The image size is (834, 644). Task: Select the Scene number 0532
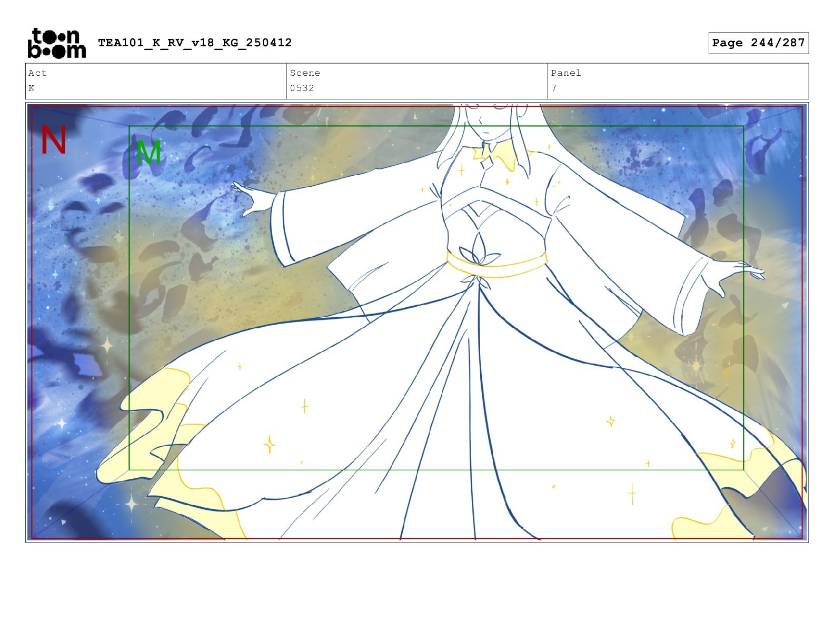pyautogui.click(x=302, y=88)
